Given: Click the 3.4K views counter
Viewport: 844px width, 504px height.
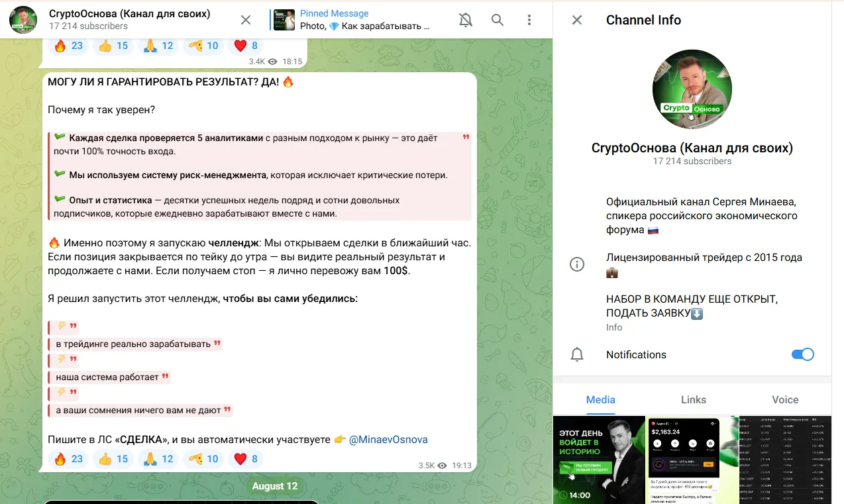Looking at the screenshot, I should point(263,62).
